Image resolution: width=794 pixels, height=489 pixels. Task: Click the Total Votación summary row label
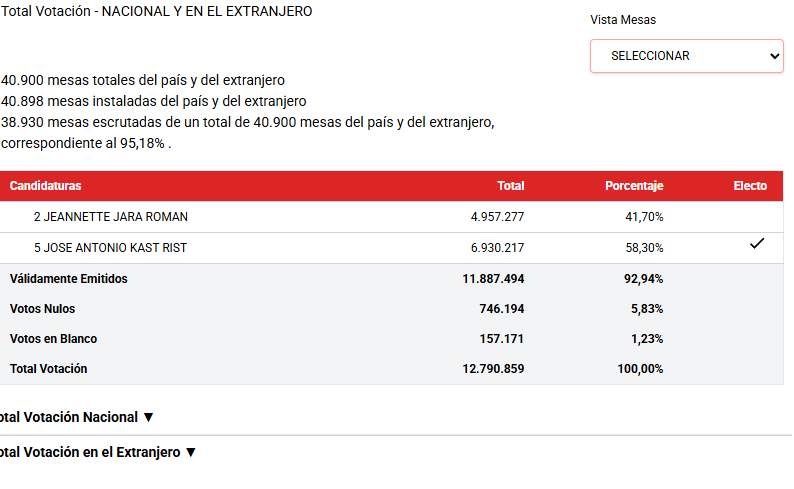pos(49,369)
